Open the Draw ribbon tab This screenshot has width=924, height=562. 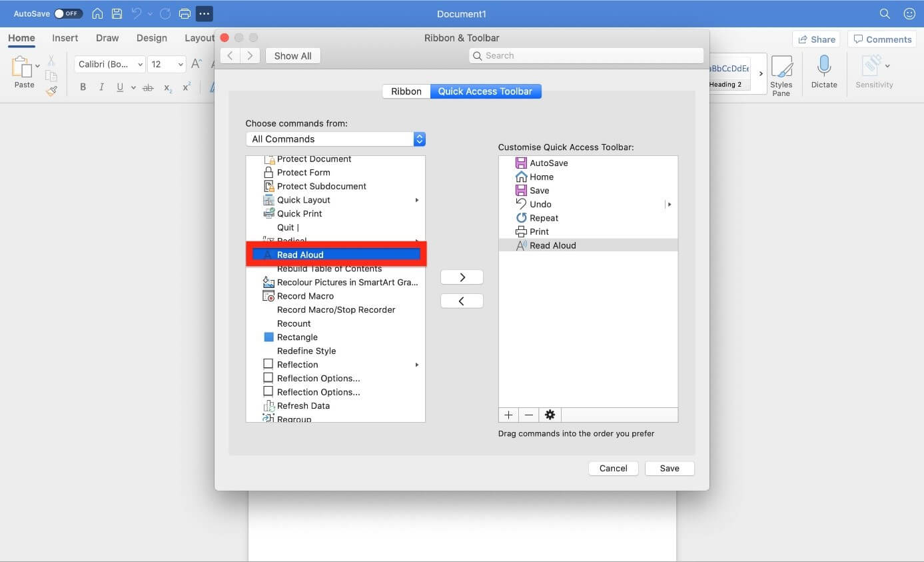(x=107, y=38)
